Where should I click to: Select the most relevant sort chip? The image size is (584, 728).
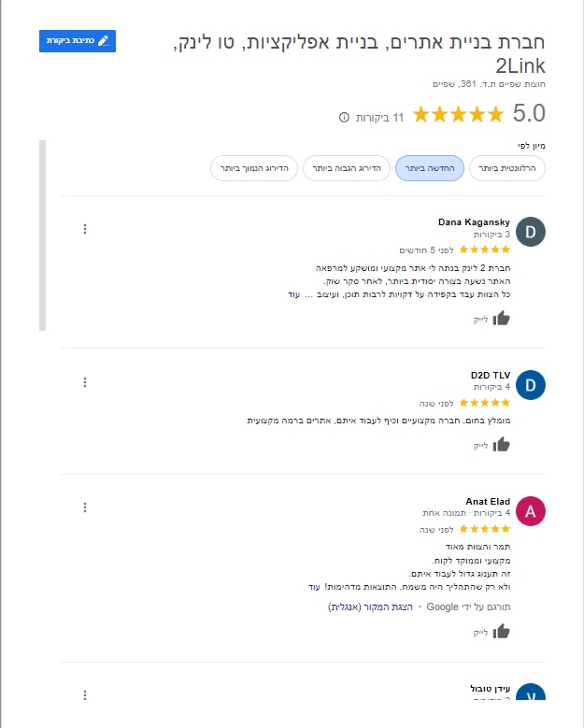point(507,168)
